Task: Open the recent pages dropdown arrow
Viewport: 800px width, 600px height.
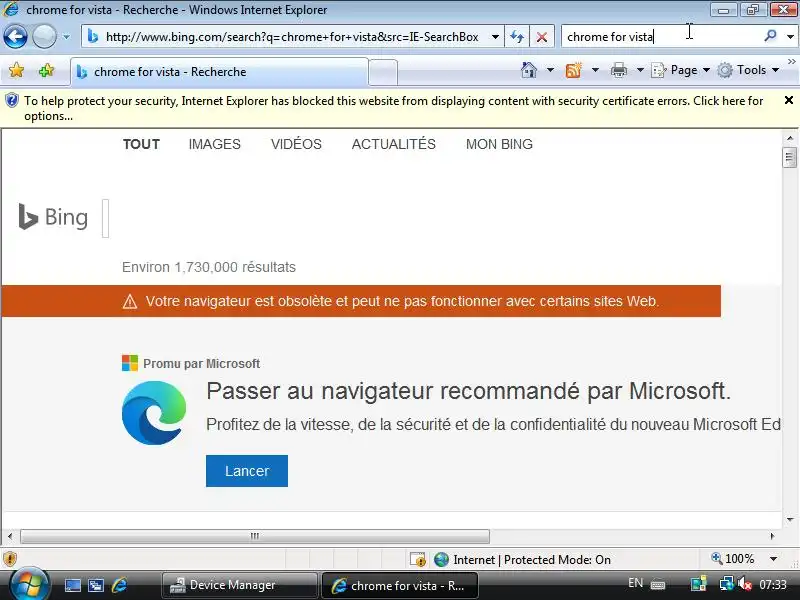Action: 66,37
